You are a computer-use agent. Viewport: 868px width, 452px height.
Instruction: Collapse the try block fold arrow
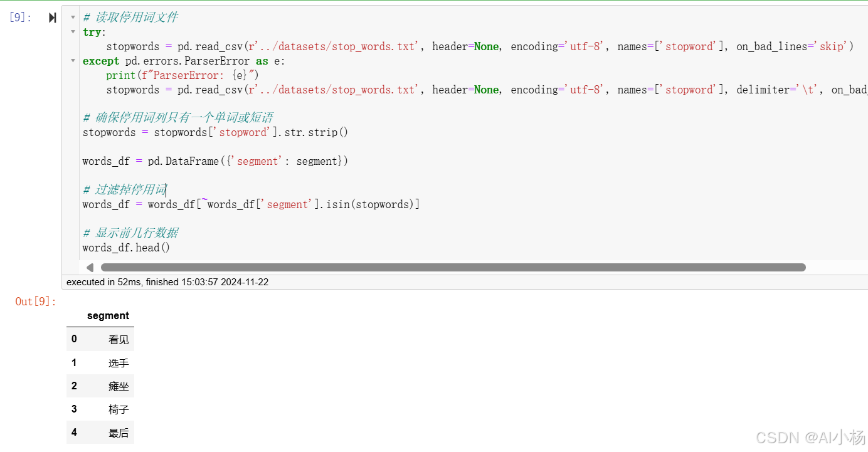coord(73,32)
